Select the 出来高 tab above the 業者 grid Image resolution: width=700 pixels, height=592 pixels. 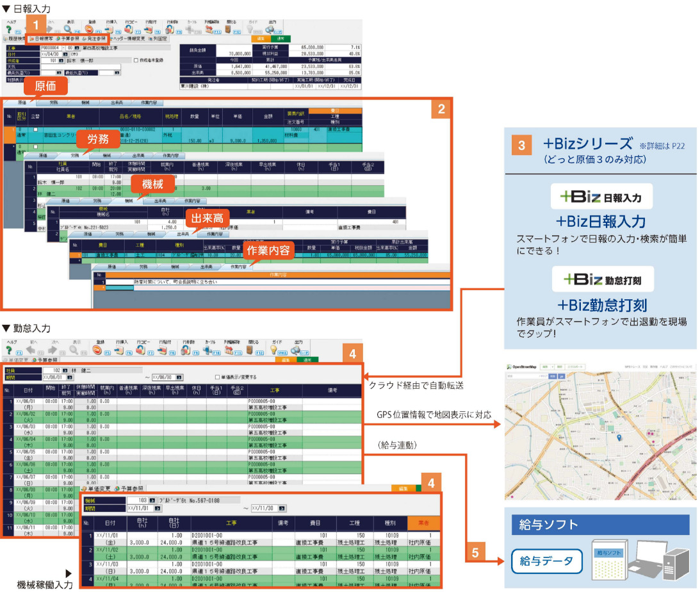pos(117,103)
